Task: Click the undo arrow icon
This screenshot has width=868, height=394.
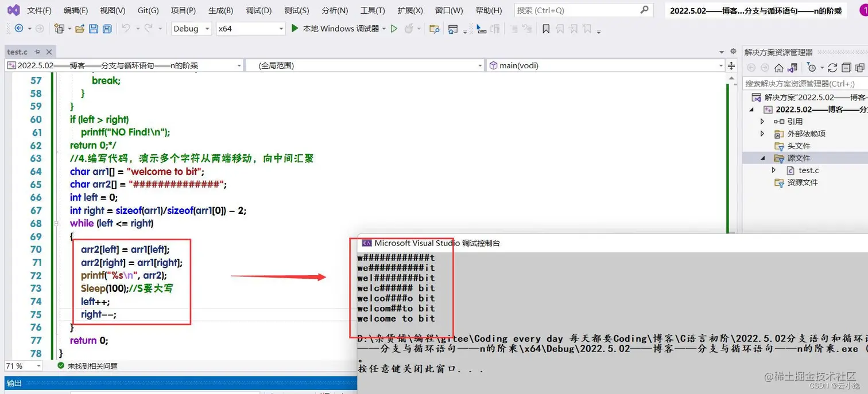Action: [x=125, y=28]
